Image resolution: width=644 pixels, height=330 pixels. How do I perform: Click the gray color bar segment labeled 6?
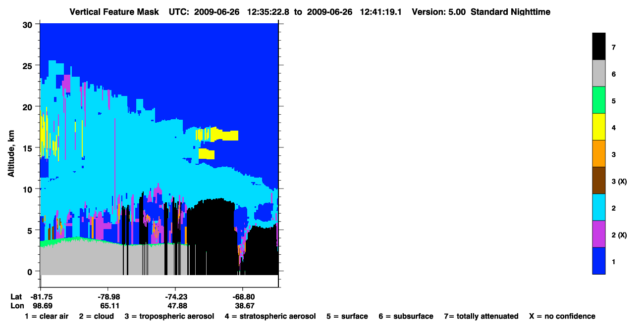click(599, 73)
